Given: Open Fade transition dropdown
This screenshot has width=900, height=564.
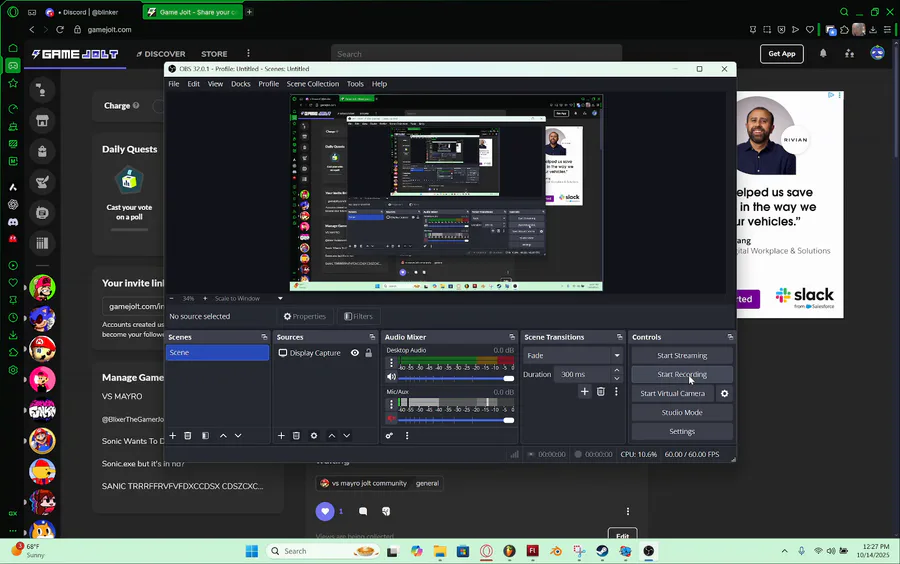Looking at the screenshot, I should (572, 355).
